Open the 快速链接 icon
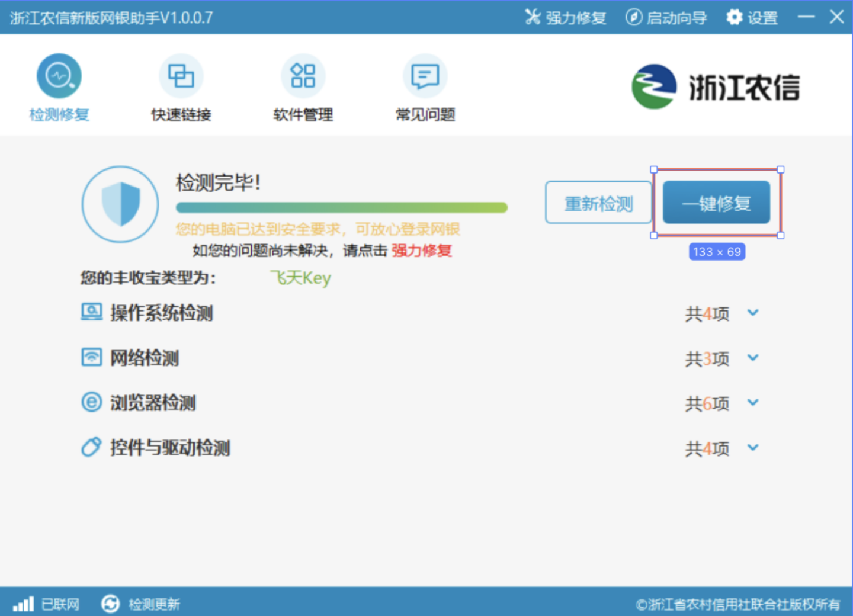This screenshot has height=616, width=853. [181, 76]
